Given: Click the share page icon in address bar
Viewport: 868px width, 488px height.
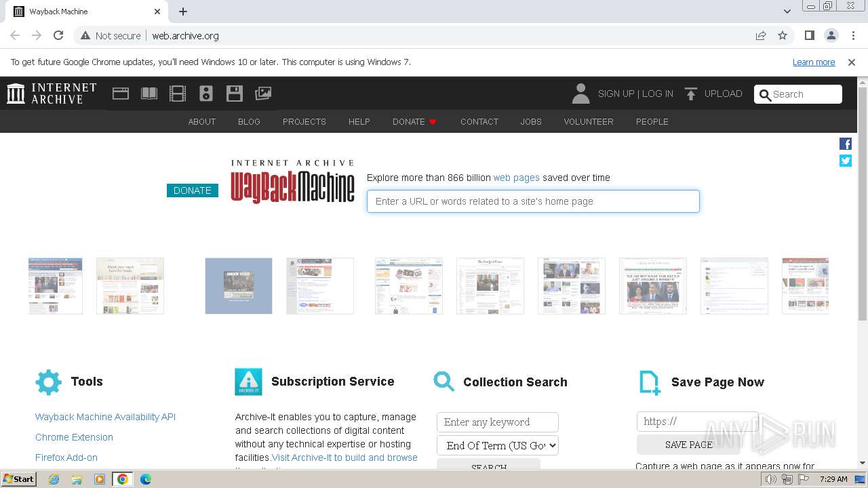Looking at the screenshot, I should click(x=761, y=35).
